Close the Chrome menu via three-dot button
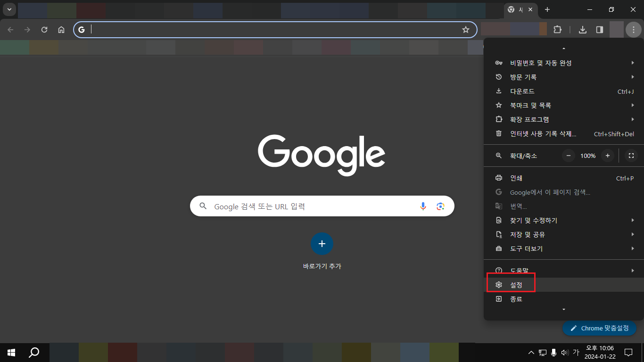 634,30
